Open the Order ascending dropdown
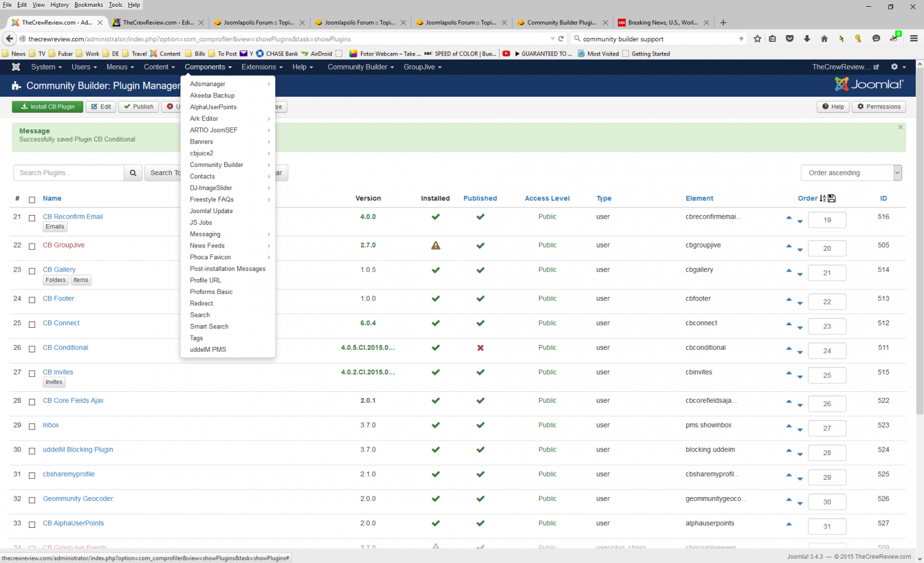This screenshot has height=563, width=924. coord(851,173)
